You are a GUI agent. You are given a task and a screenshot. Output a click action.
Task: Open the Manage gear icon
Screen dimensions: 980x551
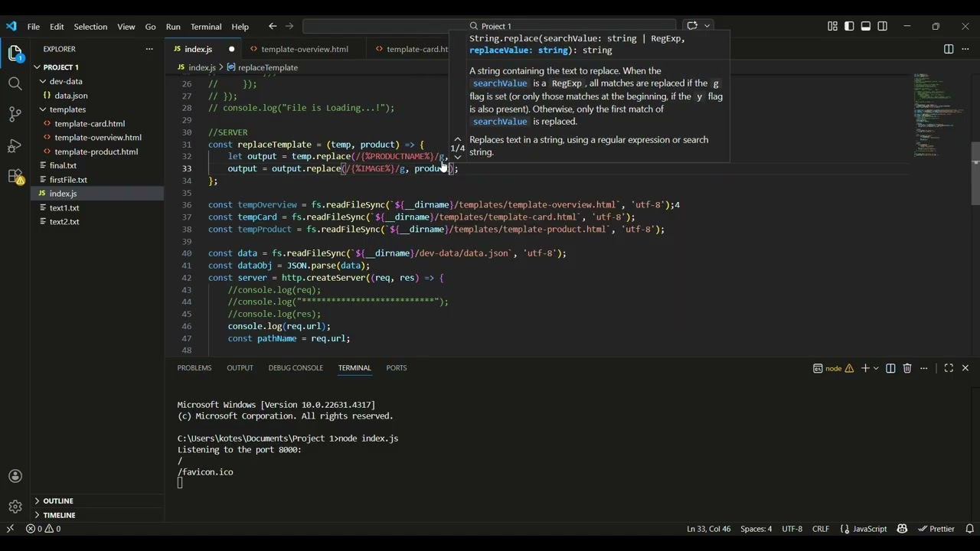[x=15, y=507]
